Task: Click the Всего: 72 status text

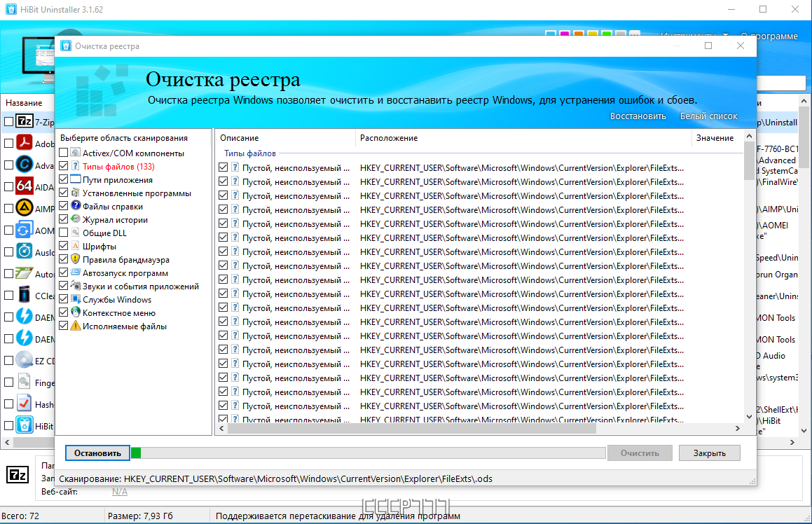Action: click(x=20, y=516)
